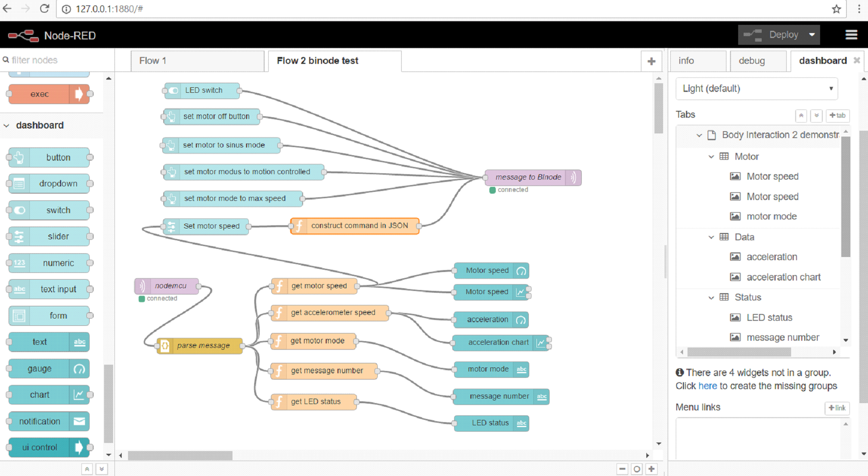
Task: Add a new flow with plus button
Action: (651, 61)
